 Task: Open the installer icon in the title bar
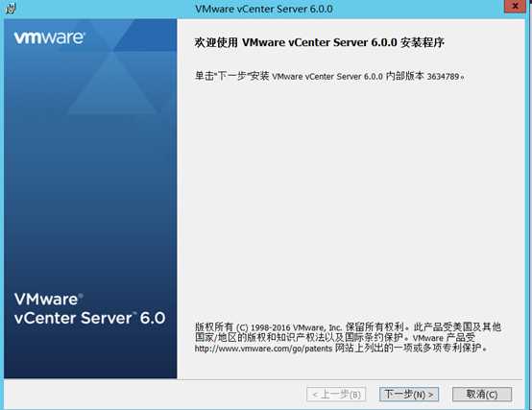click(x=11, y=9)
